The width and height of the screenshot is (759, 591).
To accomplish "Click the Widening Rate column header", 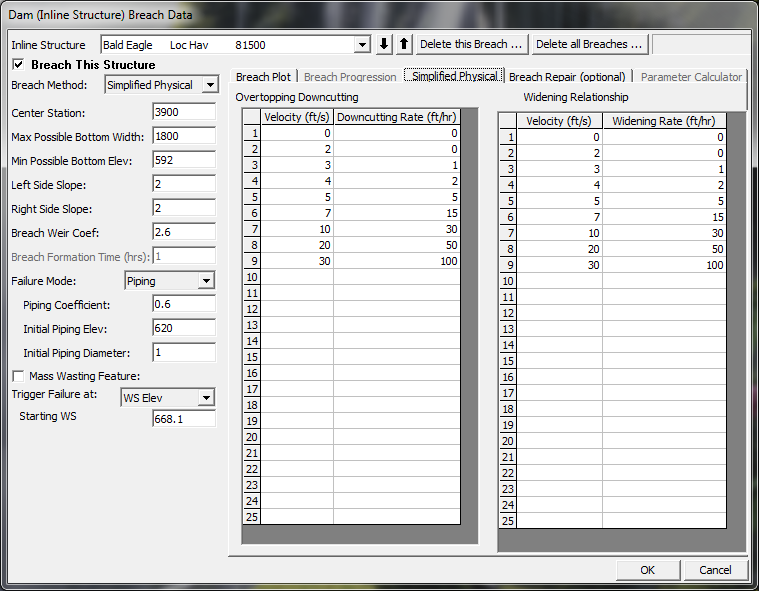I will [x=664, y=121].
